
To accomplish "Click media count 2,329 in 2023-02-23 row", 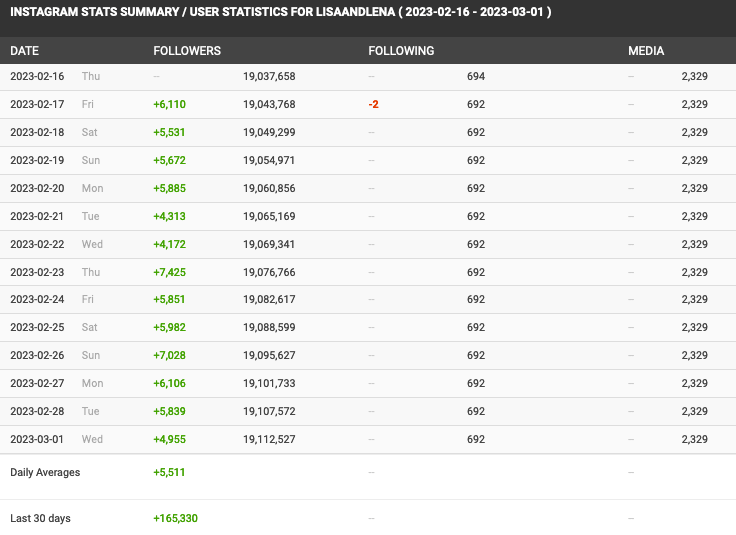I will 694,272.
